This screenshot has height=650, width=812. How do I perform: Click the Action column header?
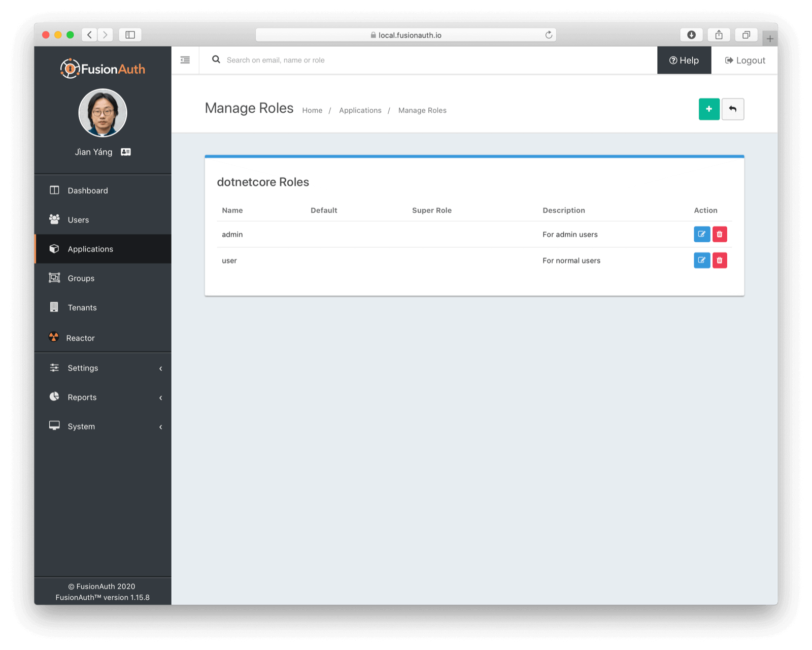(x=705, y=210)
